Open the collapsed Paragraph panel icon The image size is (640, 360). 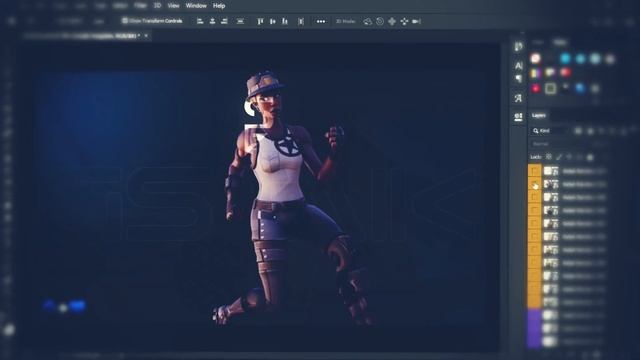[518, 78]
